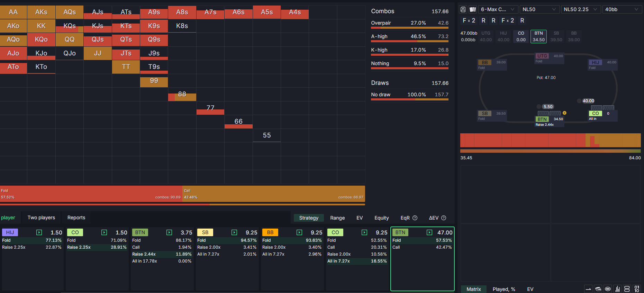The image size is (644, 293).
Task: Open the NL50 2.25 dropdown
Action: click(x=580, y=9)
